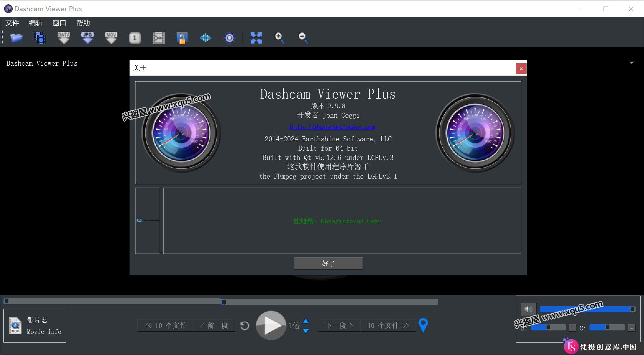Screen dimensions: 644x355
Task: Maximize the Dashcam Viewer Plus window
Action: [606, 9]
